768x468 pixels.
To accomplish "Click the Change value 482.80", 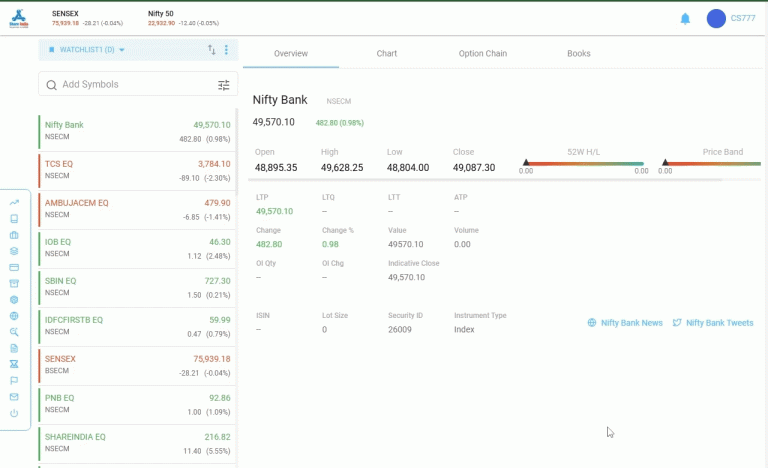I will point(269,244).
